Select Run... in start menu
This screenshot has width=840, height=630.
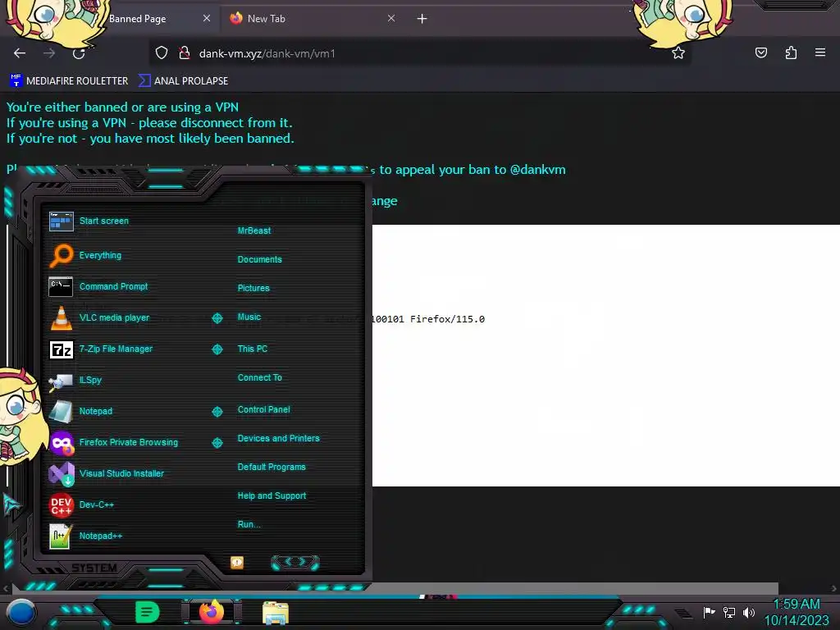point(249,524)
